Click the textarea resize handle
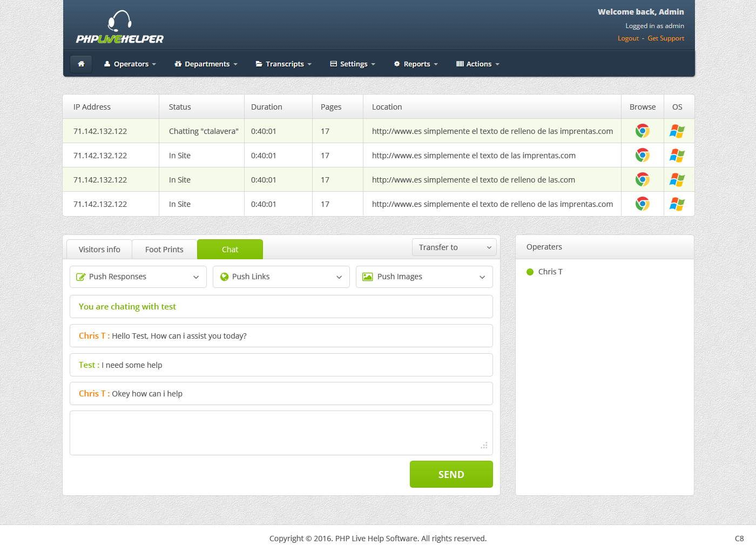The image size is (756, 552). [x=484, y=446]
